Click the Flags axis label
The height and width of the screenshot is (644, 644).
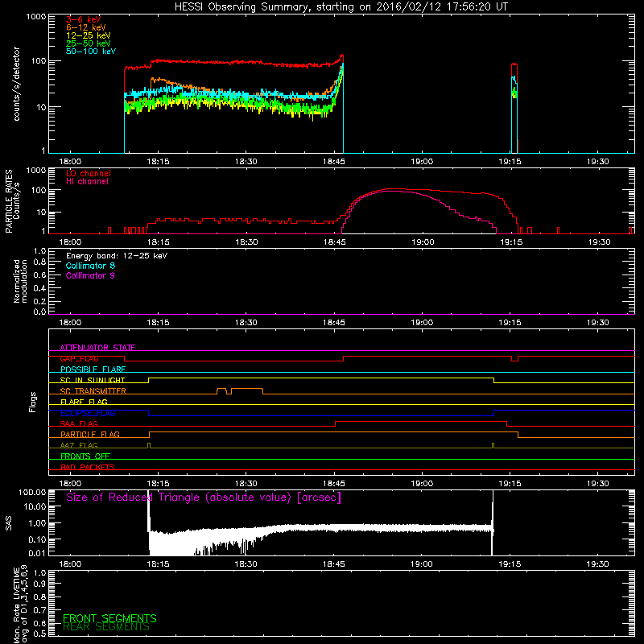point(32,402)
